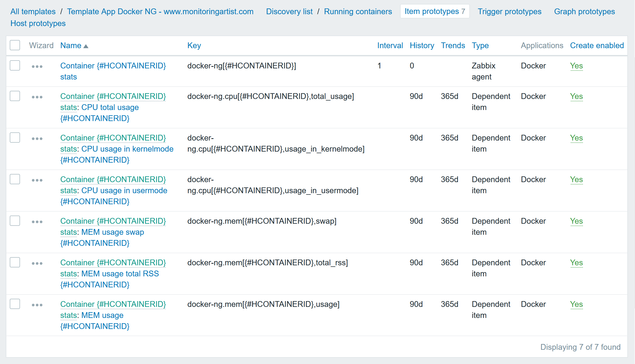Toggle Yes status for CPU usage in kernelmode
Image resolution: width=635 pixels, height=364 pixels.
click(x=576, y=138)
